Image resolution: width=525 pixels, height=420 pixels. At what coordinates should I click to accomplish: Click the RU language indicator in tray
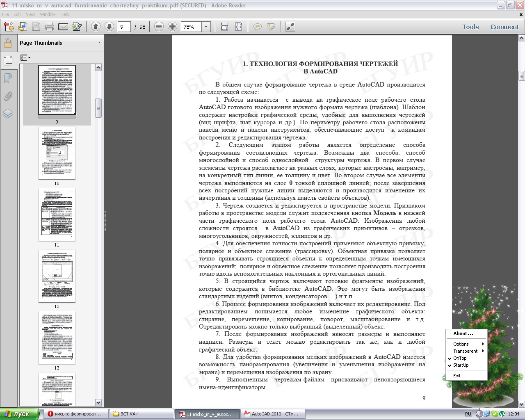pyautogui.click(x=468, y=414)
